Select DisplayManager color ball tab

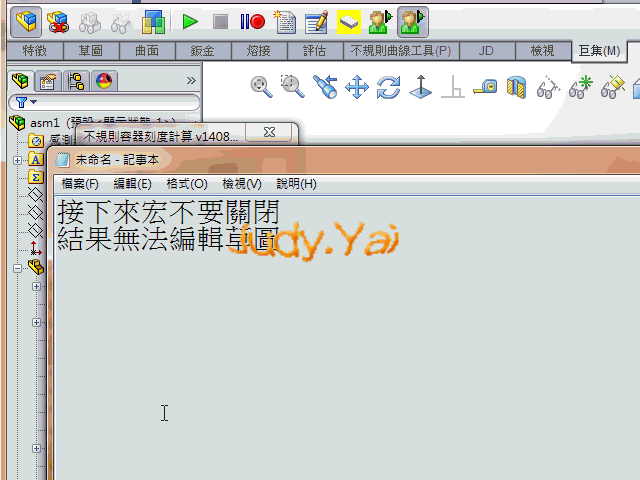(104, 81)
